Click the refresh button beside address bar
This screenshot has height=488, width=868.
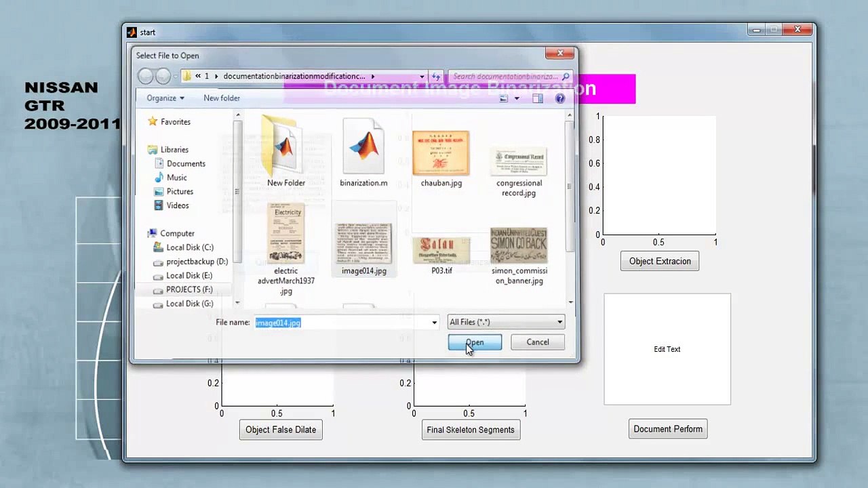click(x=436, y=77)
